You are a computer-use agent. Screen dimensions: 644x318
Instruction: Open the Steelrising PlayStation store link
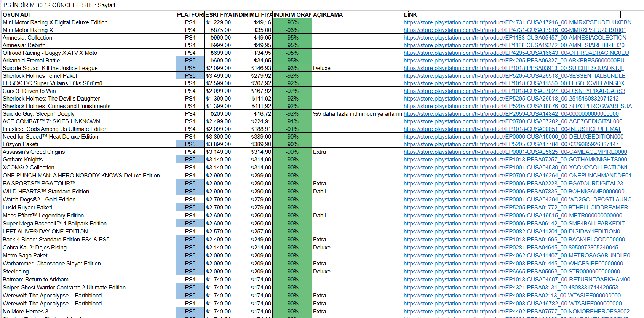click(512, 272)
